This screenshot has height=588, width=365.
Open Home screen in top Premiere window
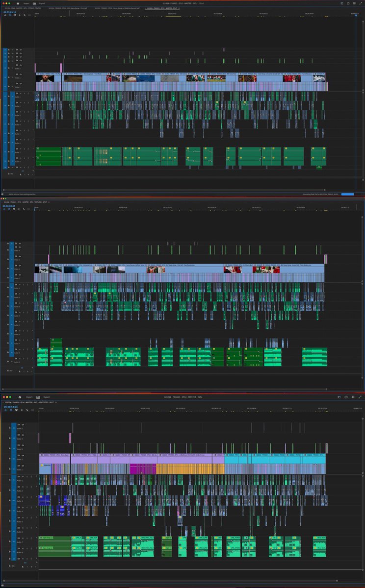(18, 3)
